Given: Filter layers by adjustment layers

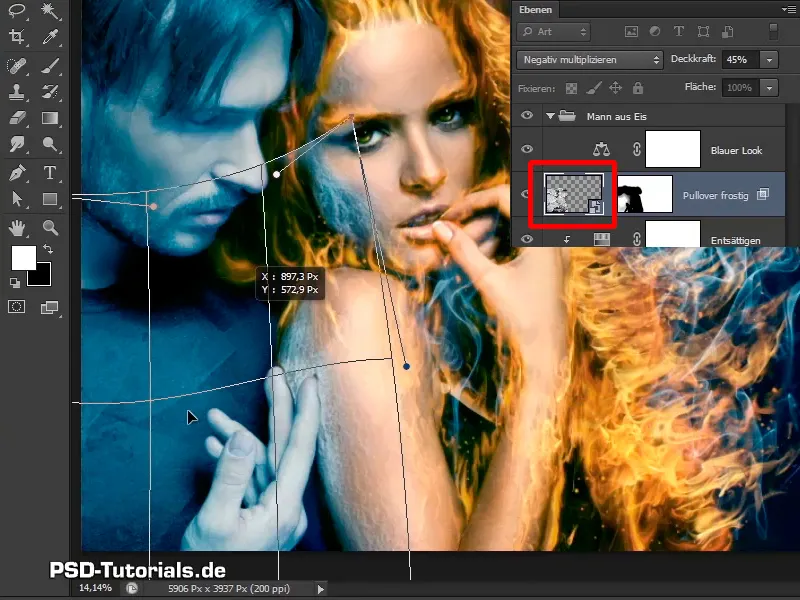Looking at the screenshot, I should click(655, 32).
